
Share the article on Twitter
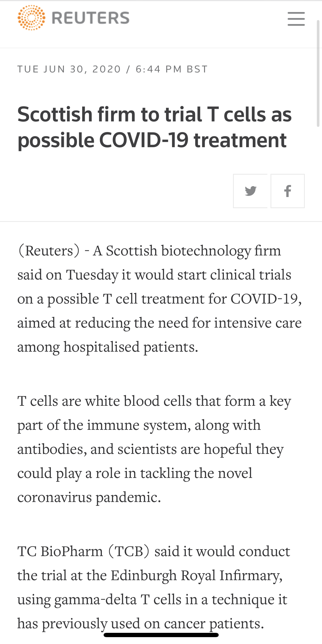250,191
